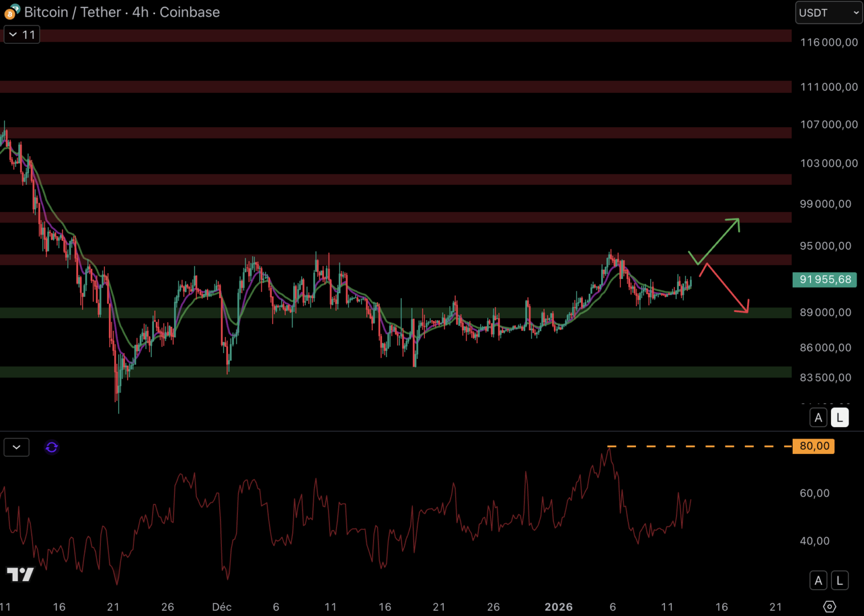Image resolution: width=864 pixels, height=616 pixels.
Task: Open chart settings gear icon
Action: point(829,606)
